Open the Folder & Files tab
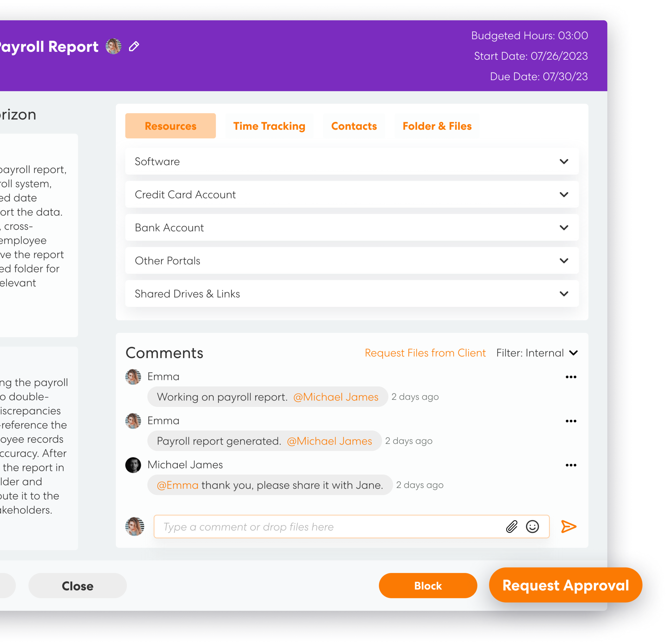Screen dimensions: 671x644 point(437,126)
